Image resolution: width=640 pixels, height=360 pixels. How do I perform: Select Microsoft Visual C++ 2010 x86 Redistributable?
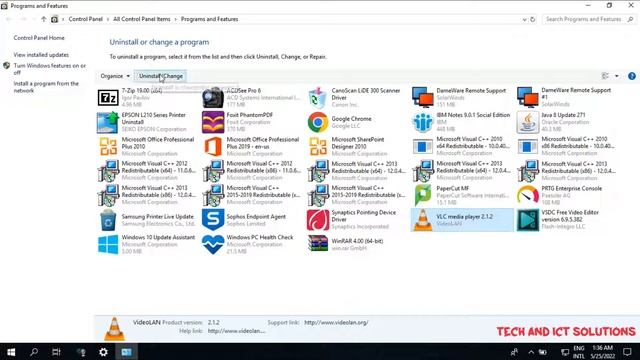567,146
